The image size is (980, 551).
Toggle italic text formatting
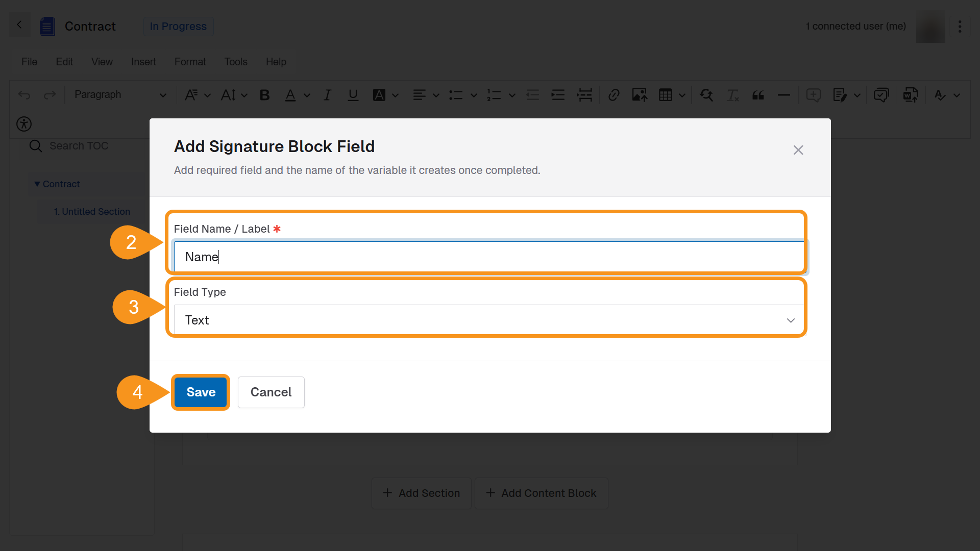327,95
